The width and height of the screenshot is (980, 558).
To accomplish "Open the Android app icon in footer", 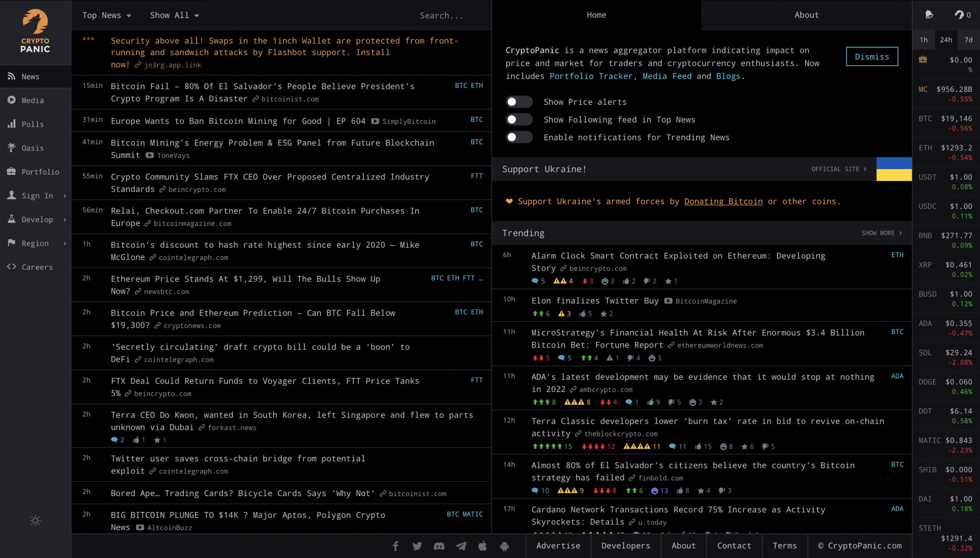I will point(505,546).
